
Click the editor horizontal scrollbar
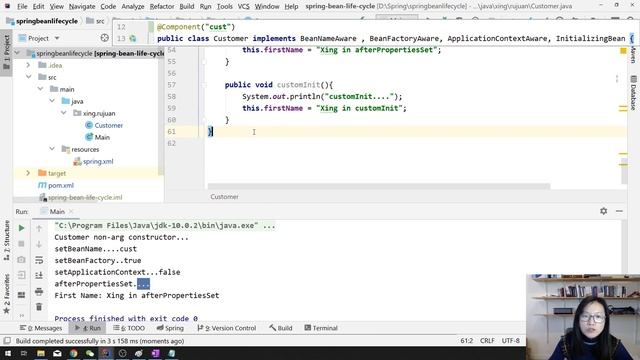(379, 187)
